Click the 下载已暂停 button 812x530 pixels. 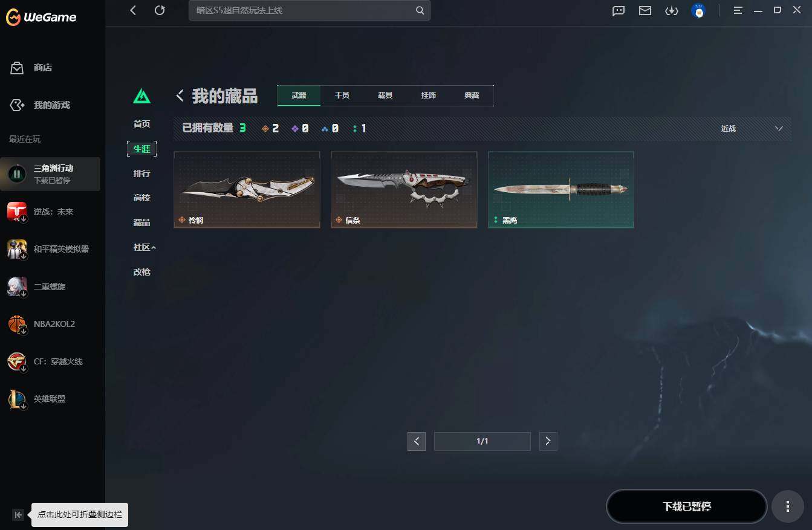click(687, 506)
